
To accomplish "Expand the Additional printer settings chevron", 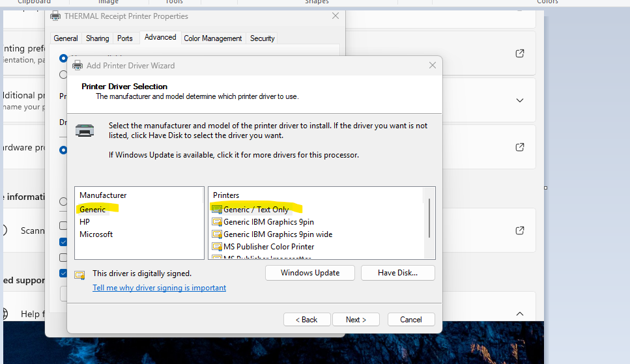I will (519, 100).
